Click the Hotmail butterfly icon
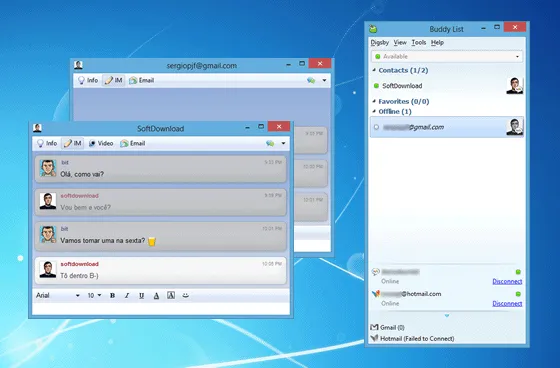The width and height of the screenshot is (560, 368). 374,338
